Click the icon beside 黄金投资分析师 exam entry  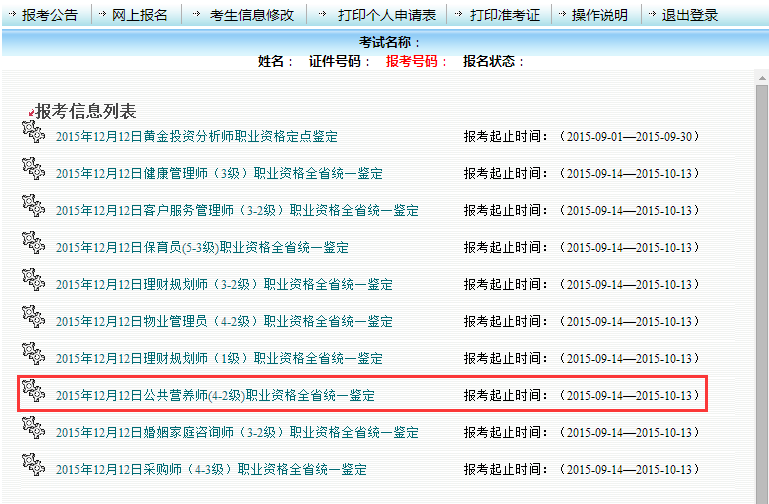click(33, 134)
